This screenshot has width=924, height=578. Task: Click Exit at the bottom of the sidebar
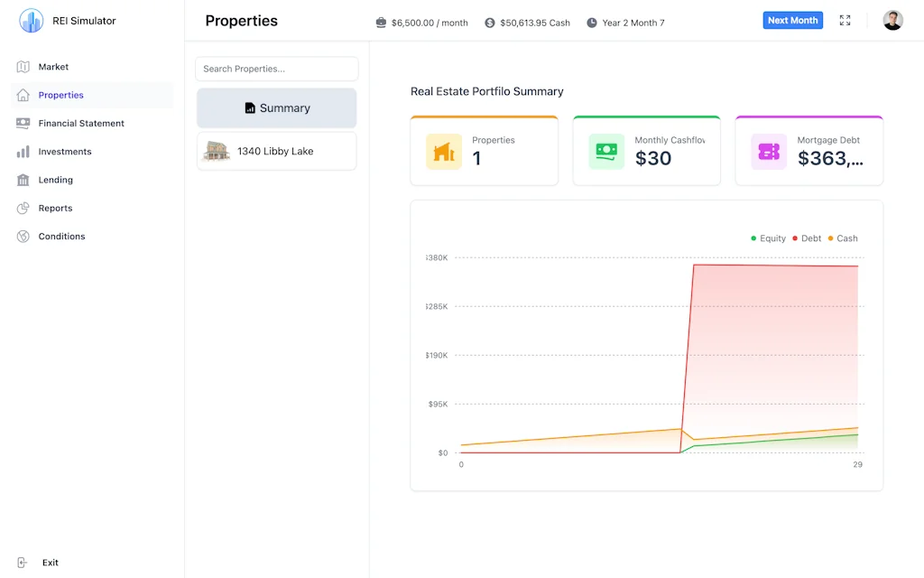(x=50, y=562)
